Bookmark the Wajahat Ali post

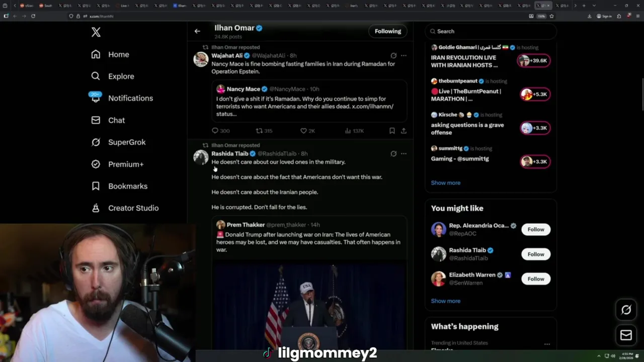(x=392, y=131)
